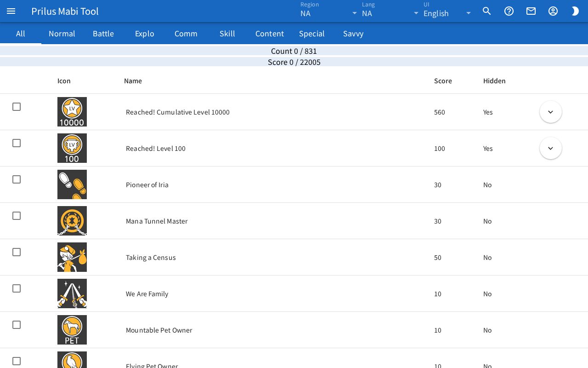This screenshot has height=368, width=588.
Task: Click the Pioneer of Iria footprints icon
Action: click(x=72, y=184)
